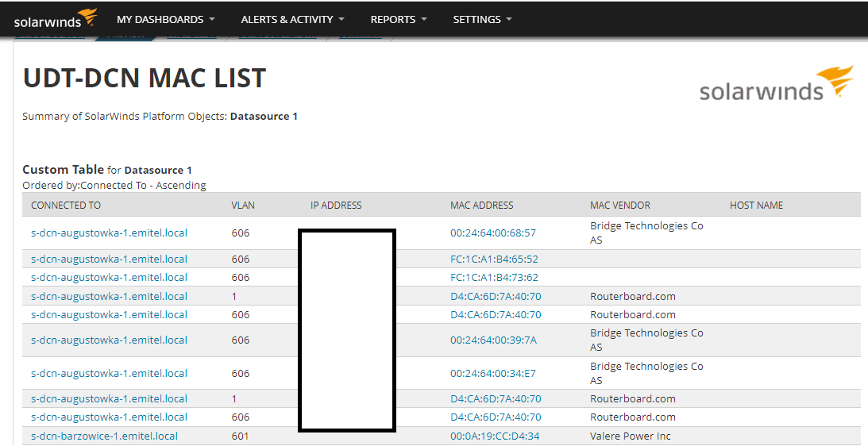Click the Ordered by Connected To - Ascending text
868x446 pixels.
[114, 186]
